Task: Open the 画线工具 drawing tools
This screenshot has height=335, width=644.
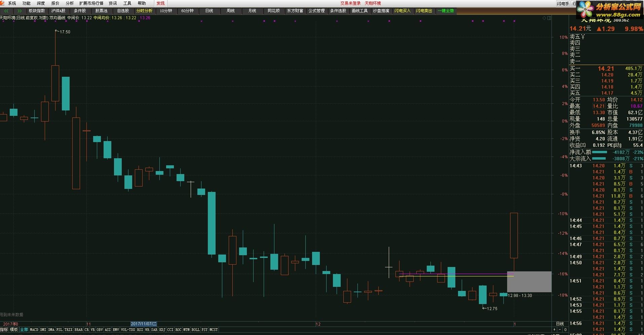Action: [359, 11]
